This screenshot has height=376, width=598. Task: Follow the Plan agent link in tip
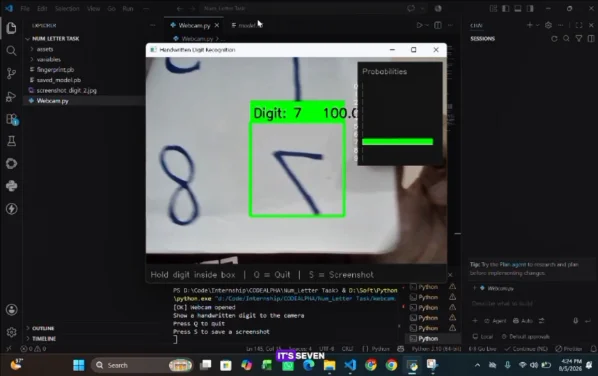click(513, 264)
